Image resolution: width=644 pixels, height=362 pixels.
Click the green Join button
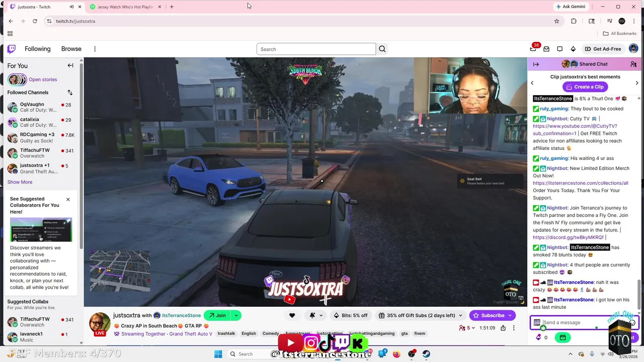217,315
